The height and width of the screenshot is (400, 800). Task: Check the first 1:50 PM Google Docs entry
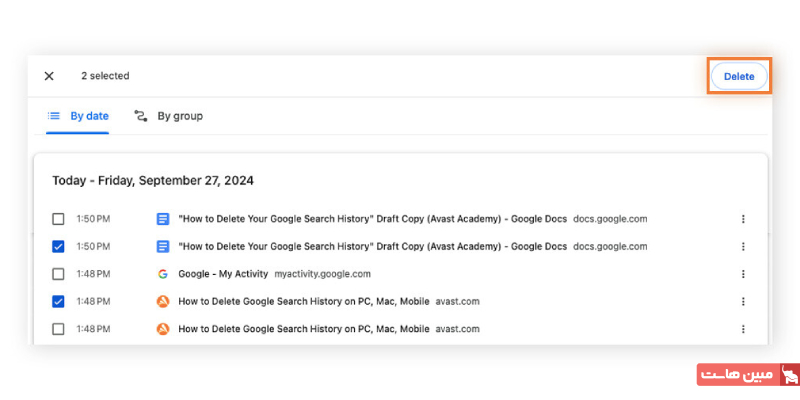tap(58, 219)
